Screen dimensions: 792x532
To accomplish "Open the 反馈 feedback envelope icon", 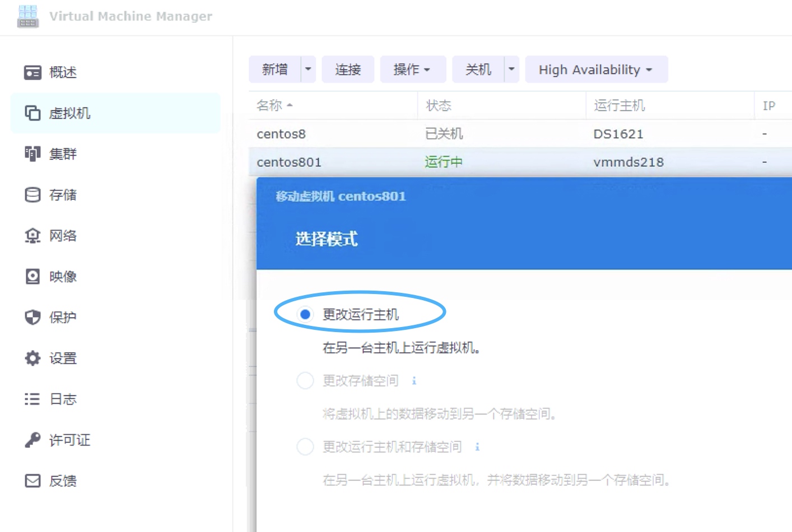I will tap(32, 481).
